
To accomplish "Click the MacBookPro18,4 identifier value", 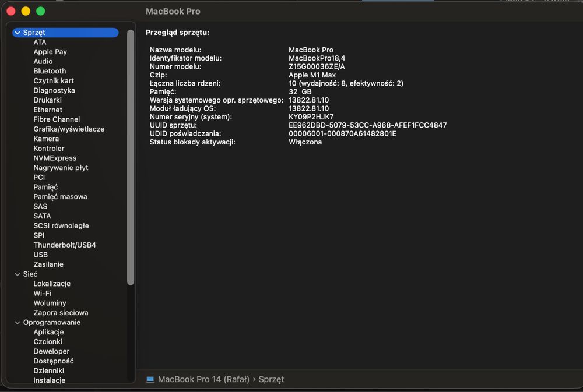I will coord(317,58).
